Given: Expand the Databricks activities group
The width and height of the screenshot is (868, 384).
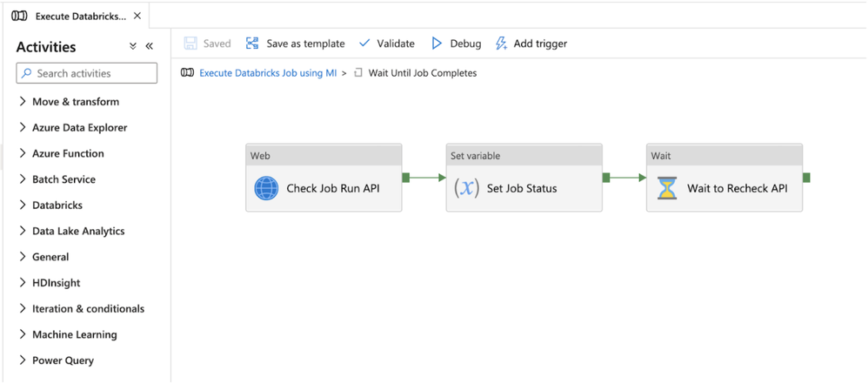Looking at the screenshot, I should (x=23, y=205).
